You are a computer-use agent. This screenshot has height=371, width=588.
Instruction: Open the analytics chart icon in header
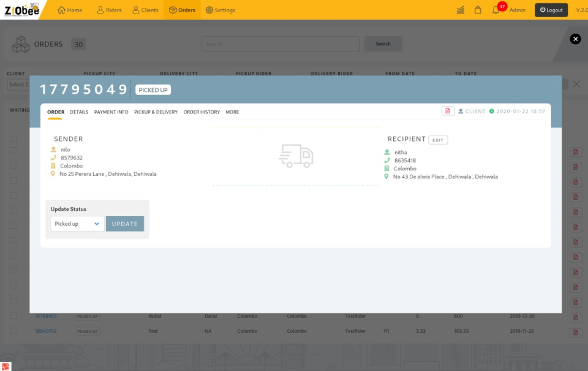pyautogui.click(x=460, y=10)
